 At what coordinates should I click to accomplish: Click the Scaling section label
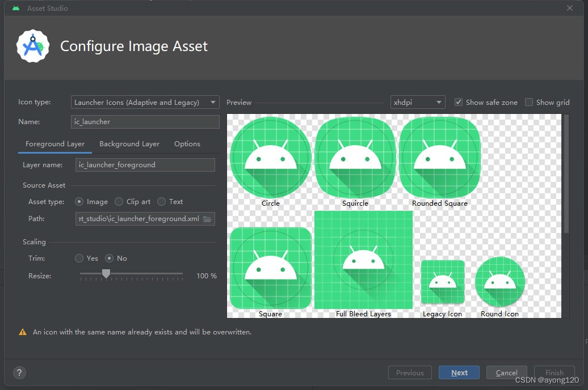(x=34, y=242)
